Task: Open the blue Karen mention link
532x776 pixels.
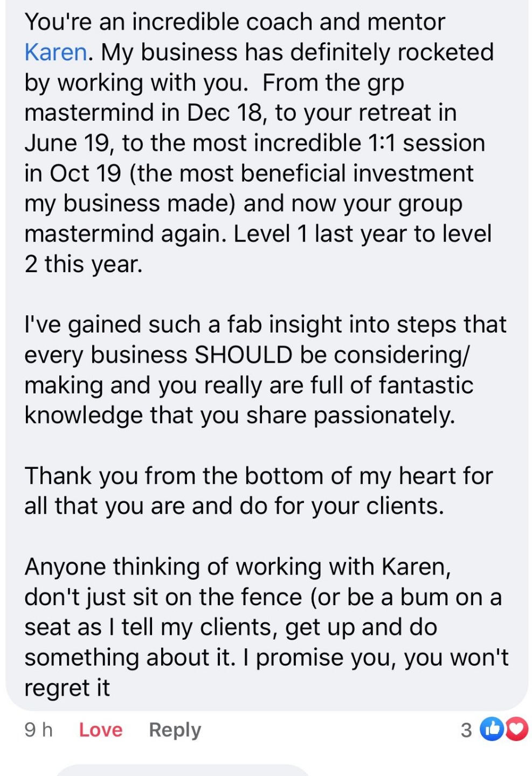Action: (56, 53)
